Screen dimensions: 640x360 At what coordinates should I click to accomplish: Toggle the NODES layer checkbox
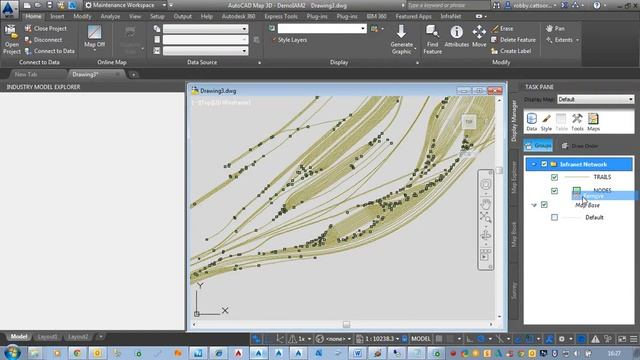(554, 191)
